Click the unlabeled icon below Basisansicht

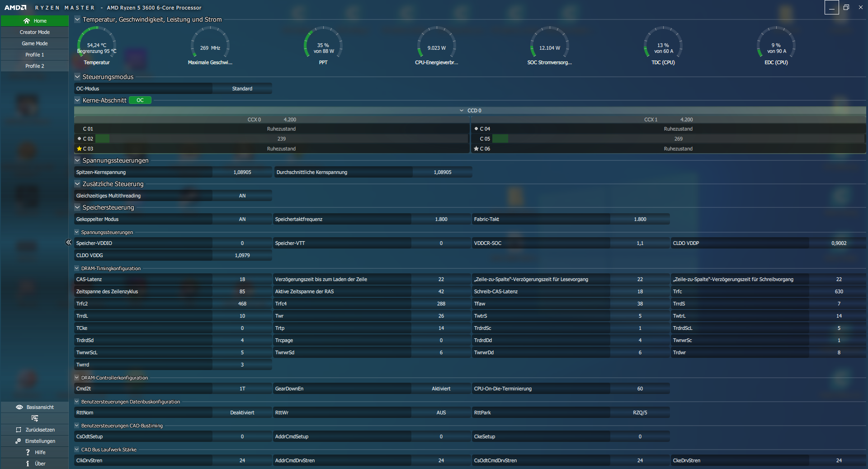coord(35,418)
